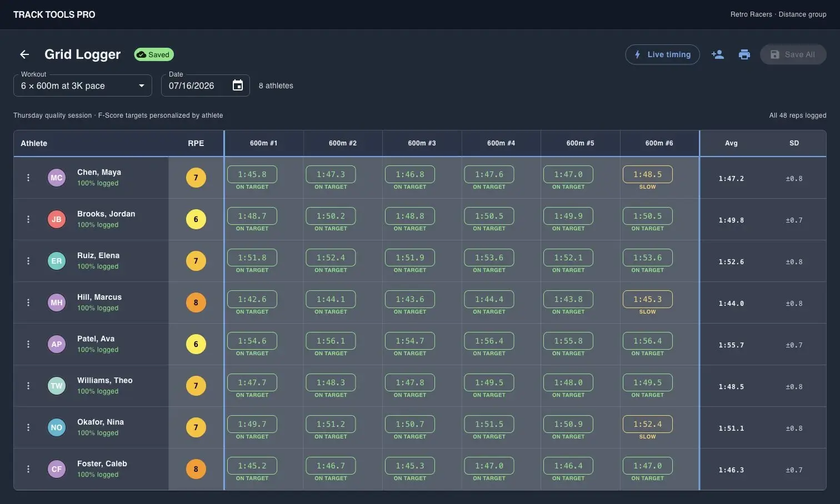Edit Maya Chen's rep time 1:45.8

(x=252, y=174)
